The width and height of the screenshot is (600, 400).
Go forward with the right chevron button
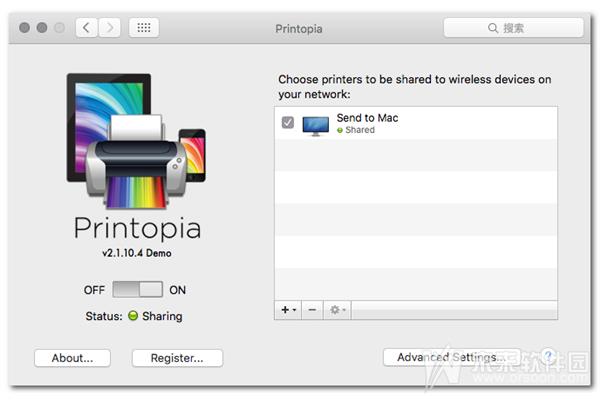pyautogui.click(x=109, y=28)
